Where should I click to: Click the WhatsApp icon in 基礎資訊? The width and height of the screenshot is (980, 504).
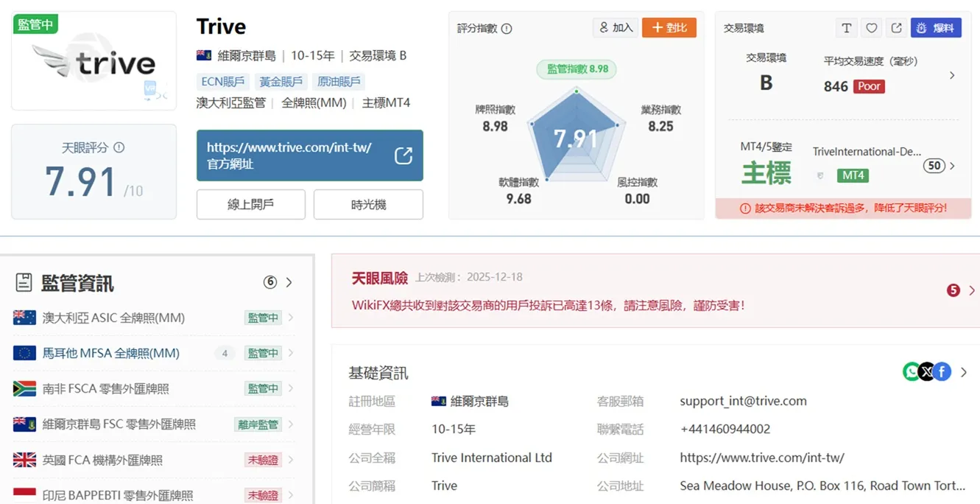[912, 371]
